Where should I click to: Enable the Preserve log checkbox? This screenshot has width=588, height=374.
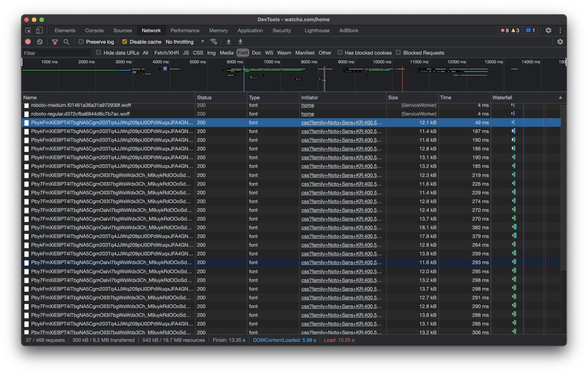pyautogui.click(x=81, y=42)
